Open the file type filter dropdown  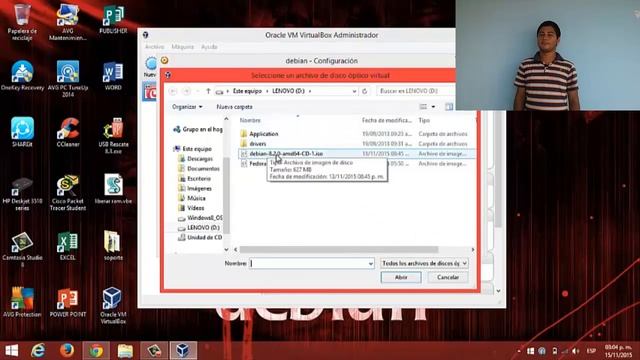[x=424, y=264]
